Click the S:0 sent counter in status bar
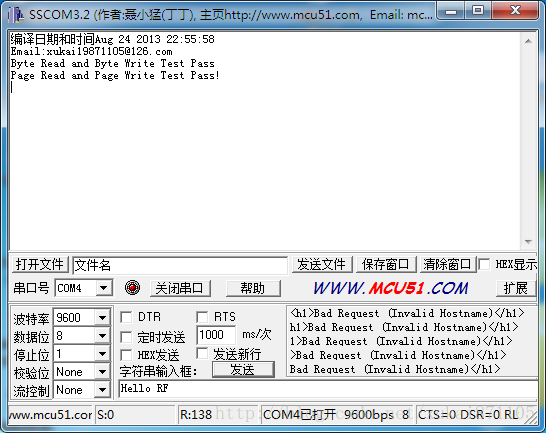546x433 pixels. click(x=135, y=415)
